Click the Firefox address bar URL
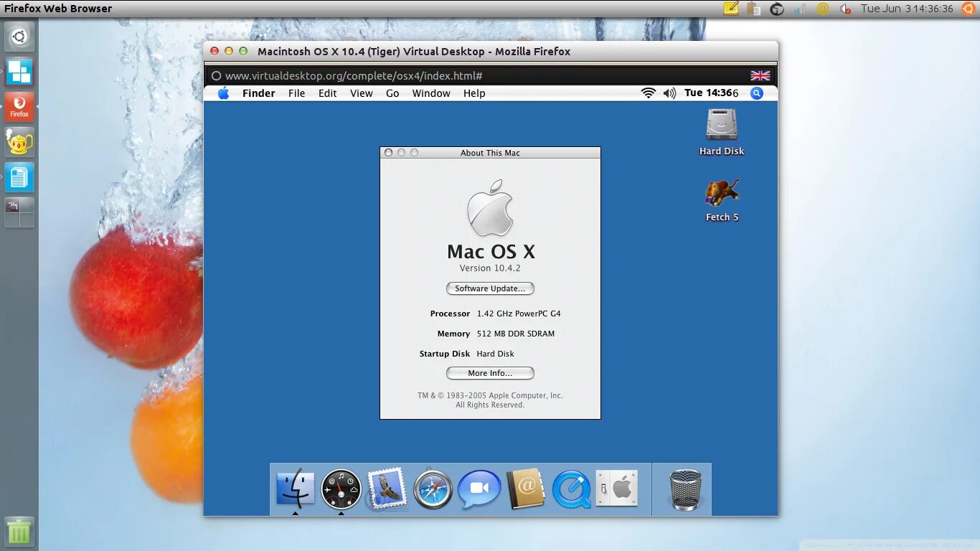This screenshot has height=551, width=980. pos(354,75)
